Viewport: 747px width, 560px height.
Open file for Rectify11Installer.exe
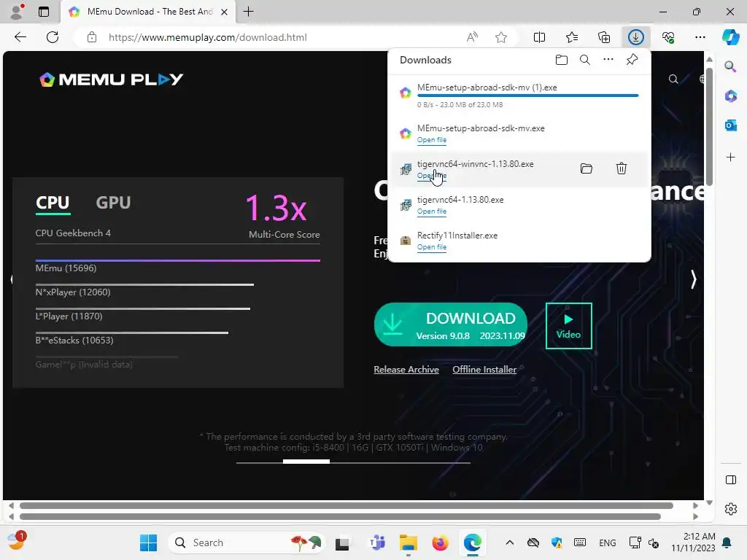[432, 247]
